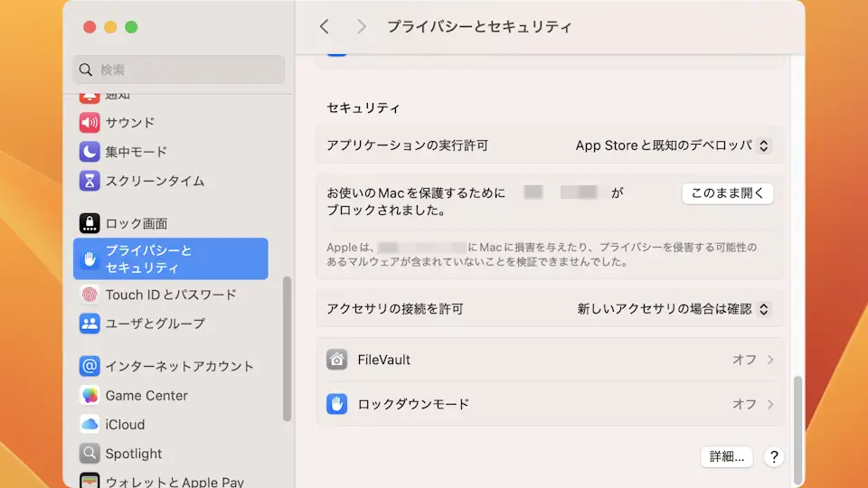Click the このまま開く button
Image resolution: width=868 pixels, height=488 pixels.
tap(727, 192)
